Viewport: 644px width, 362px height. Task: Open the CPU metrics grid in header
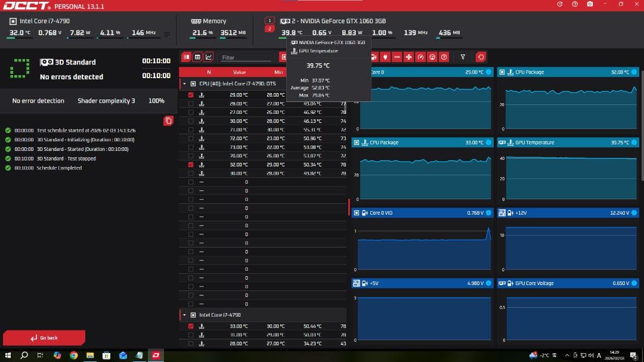(167, 34)
